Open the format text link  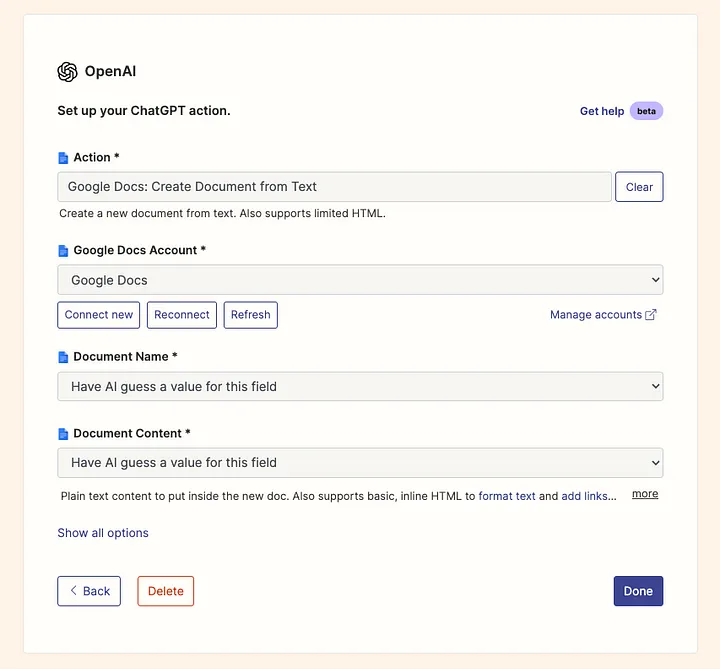(507, 496)
